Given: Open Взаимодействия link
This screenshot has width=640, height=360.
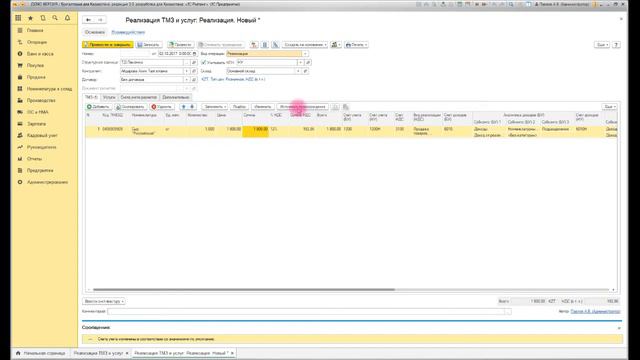Looking at the screenshot, I should [x=128, y=32].
